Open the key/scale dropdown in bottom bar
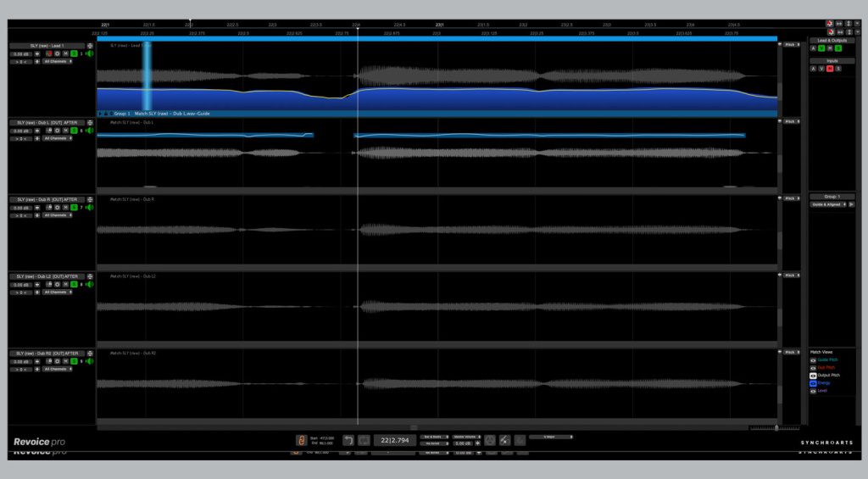This screenshot has width=868, height=479. click(x=551, y=437)
